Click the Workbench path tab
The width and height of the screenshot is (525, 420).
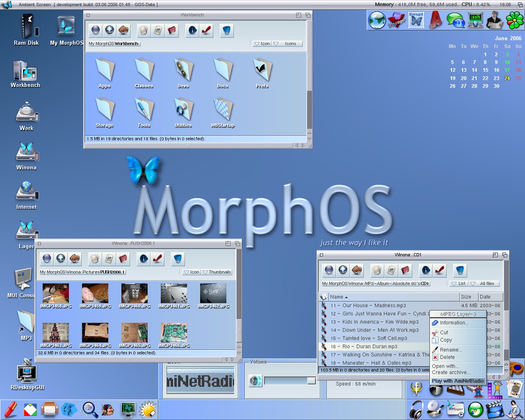[x=127, y=43]
